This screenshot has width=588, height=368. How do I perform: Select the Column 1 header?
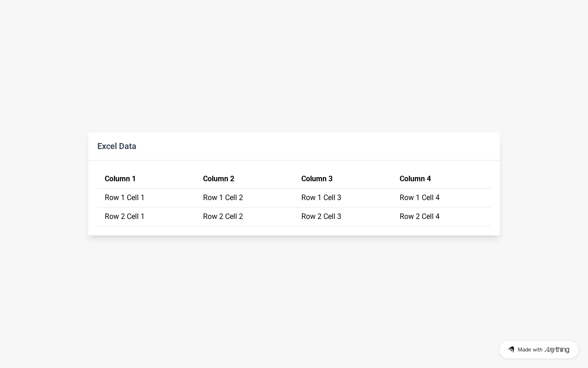point(120,179)
